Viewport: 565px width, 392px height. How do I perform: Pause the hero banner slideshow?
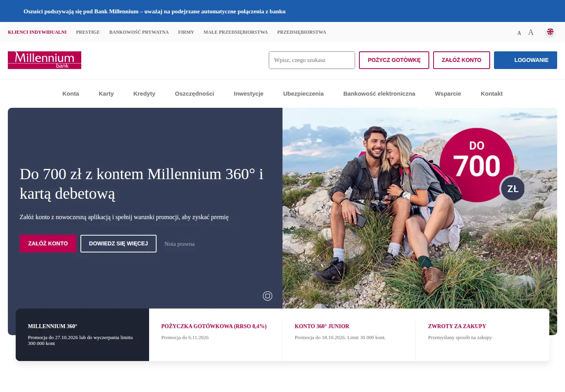point(268,296)
